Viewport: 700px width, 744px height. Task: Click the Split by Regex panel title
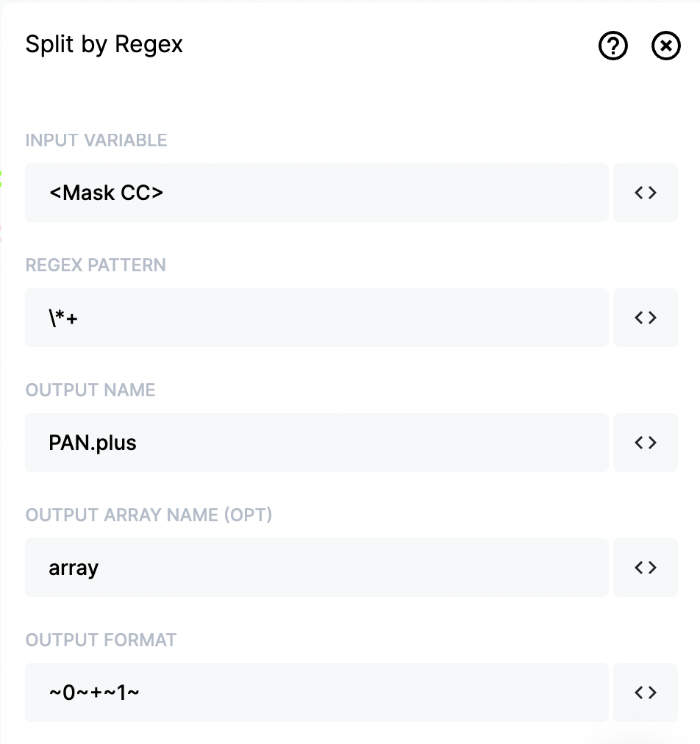[104, 45]
